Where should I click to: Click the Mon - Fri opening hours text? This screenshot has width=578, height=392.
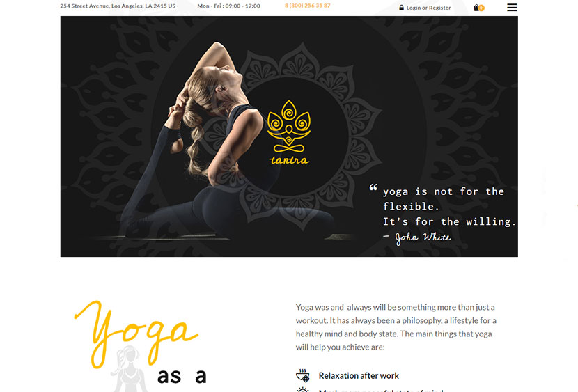(x=228, y=6)
